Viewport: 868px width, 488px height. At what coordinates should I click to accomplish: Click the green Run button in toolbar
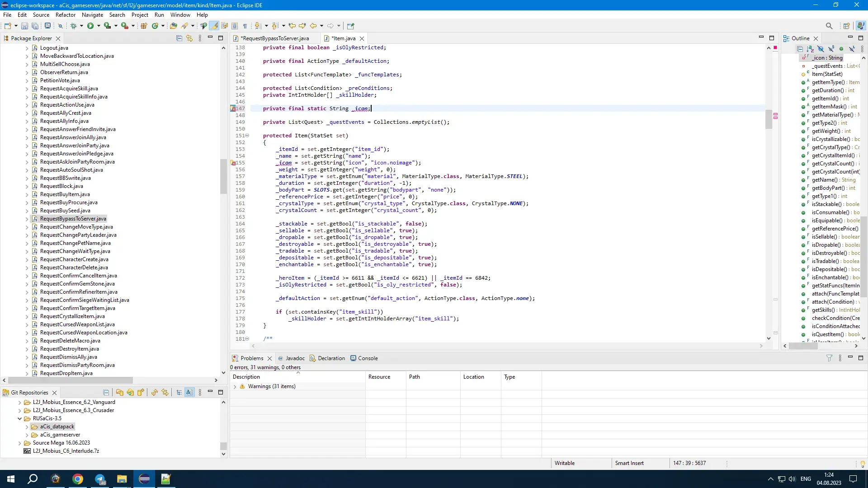click(x=90, y=26)
